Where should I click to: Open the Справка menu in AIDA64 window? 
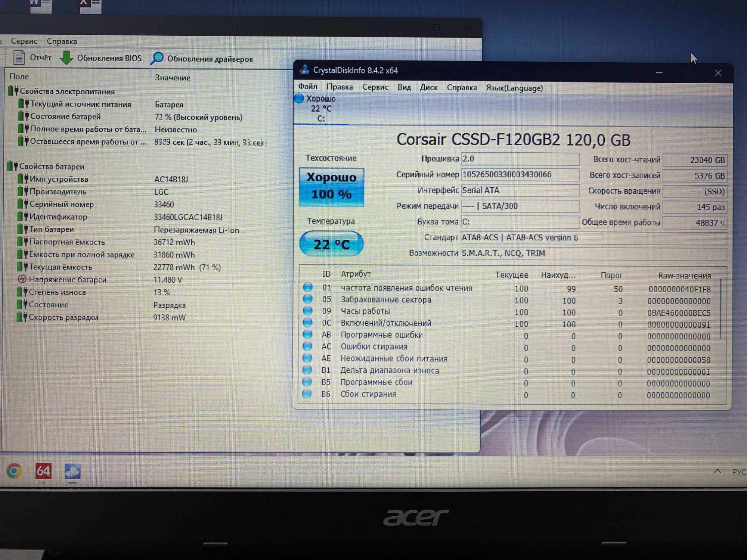tap(62, 41)
